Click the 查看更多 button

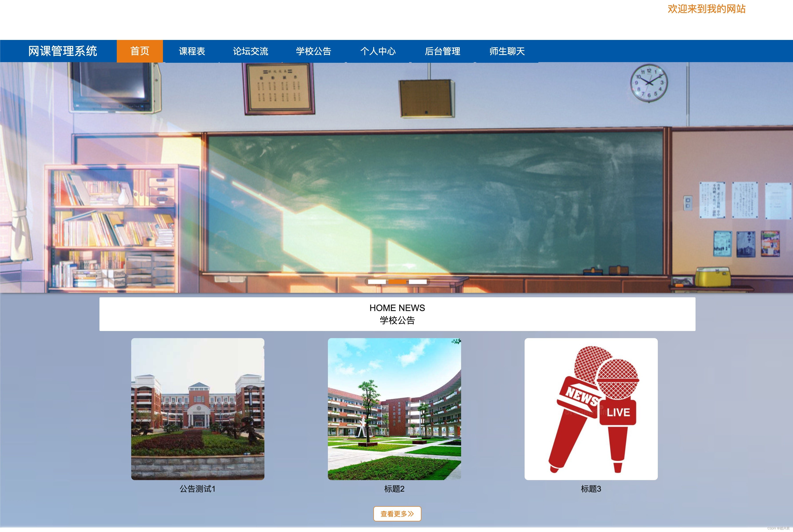[x=397, y=514]
